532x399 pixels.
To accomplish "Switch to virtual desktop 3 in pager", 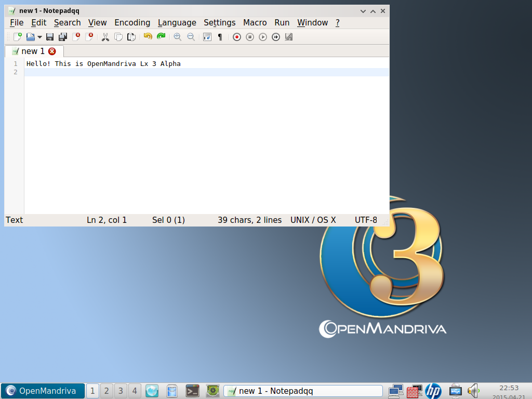I will (x=121, y=391).
